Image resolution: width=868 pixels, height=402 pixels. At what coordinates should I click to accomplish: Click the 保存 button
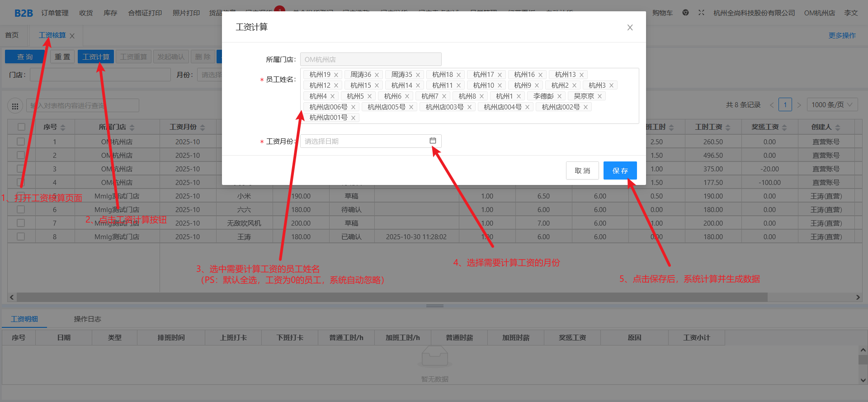(x=620, y=170)
